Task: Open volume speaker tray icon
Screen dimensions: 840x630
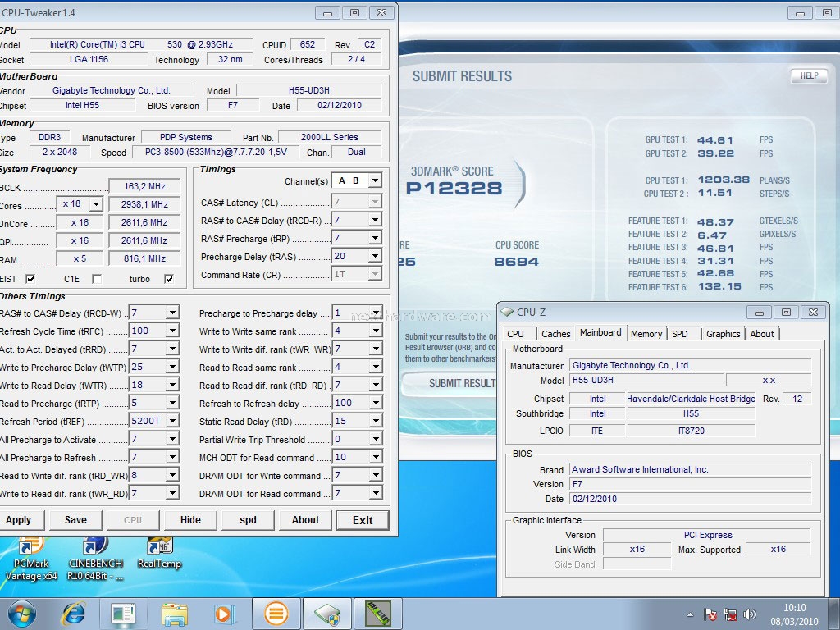Action: tap(750, 614)
